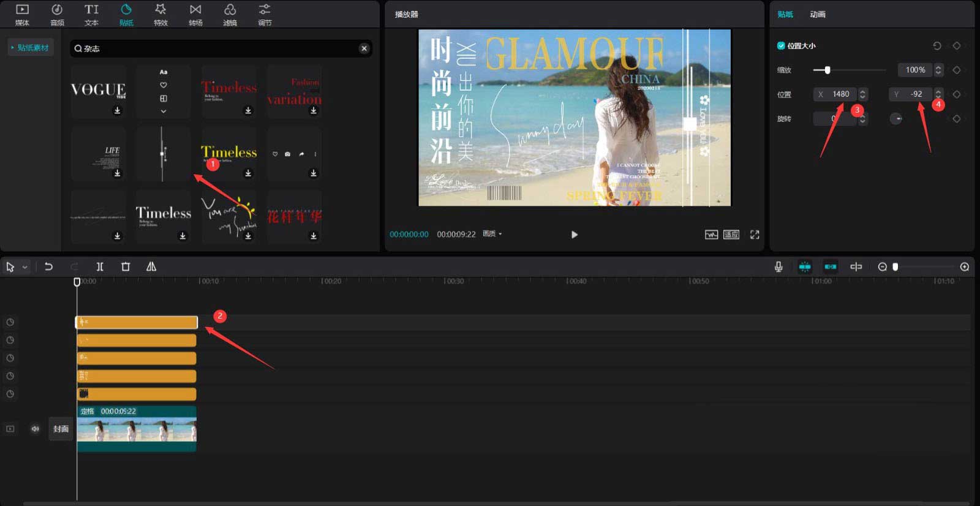
Task: Open the 转场 transitions tab
Action: pyautogui.click(x=195, y=15)
